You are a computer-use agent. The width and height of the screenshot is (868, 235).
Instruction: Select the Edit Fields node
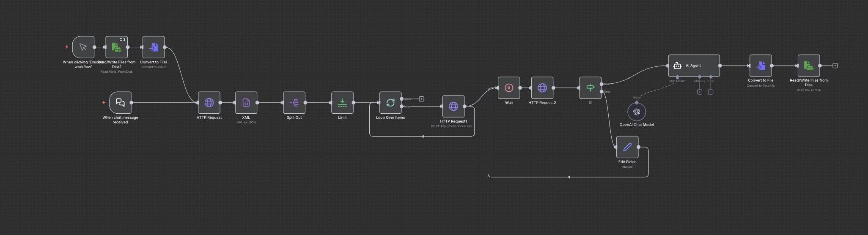(627, 147)
